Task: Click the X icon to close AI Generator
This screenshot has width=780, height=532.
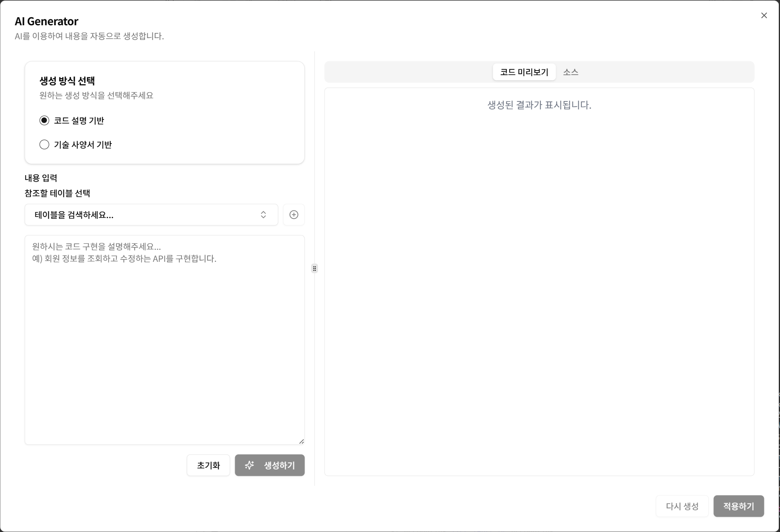Action: [x=764, y=15]
